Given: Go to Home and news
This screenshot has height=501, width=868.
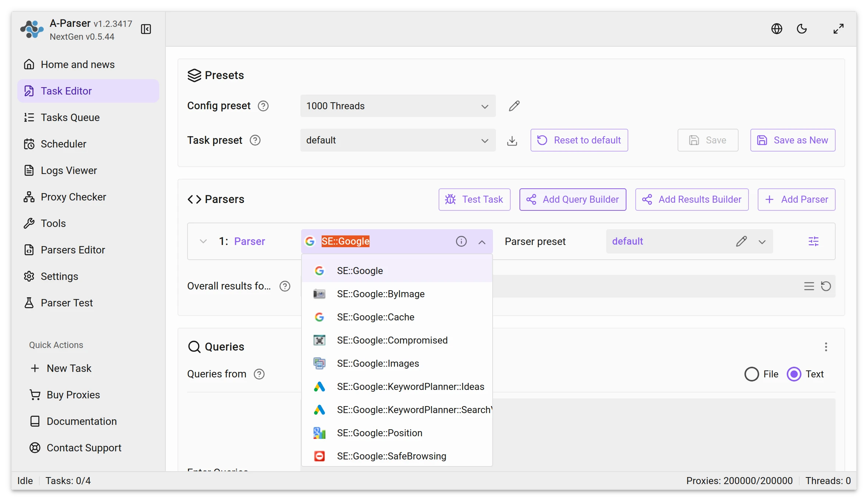Looking at the screenshot, I should (88, 64).
